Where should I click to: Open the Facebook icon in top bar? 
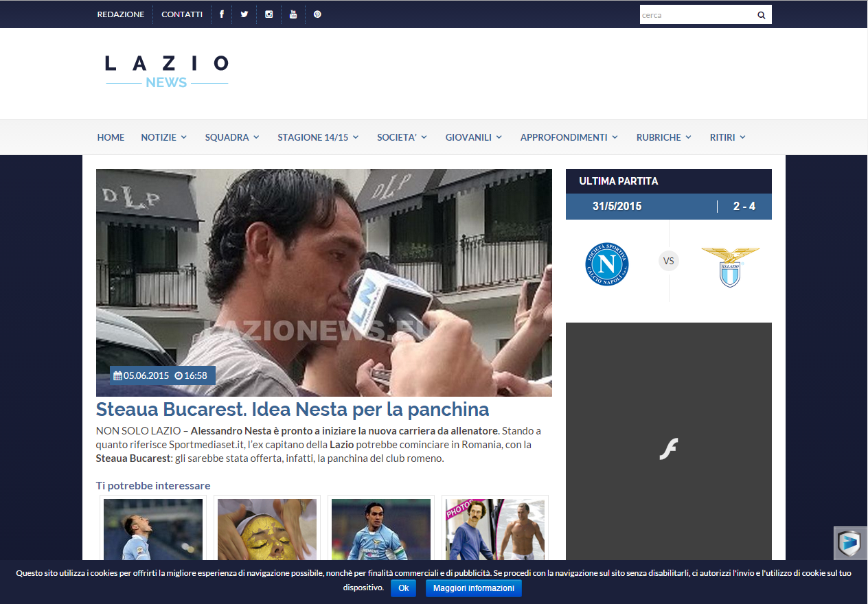click(221, 14)
